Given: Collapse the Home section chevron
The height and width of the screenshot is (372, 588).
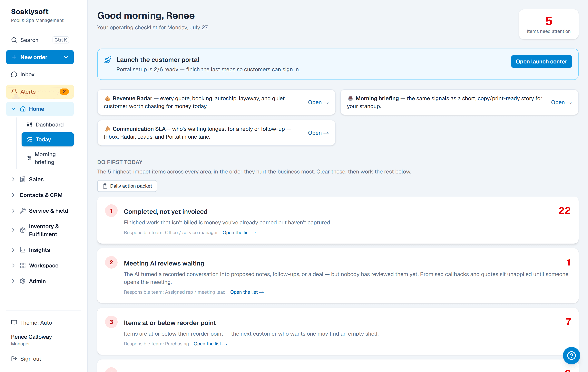Looking at the screenshot, I should (x=14, y=109).
